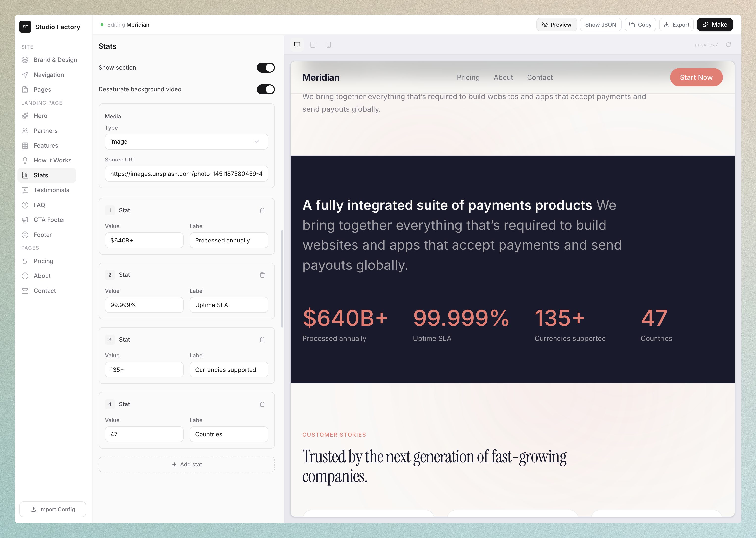This screenshot has height=538, width=756.
Task: Click the trash icon for Stat 3
Action: pyautogui.click(x=262, y=340)
